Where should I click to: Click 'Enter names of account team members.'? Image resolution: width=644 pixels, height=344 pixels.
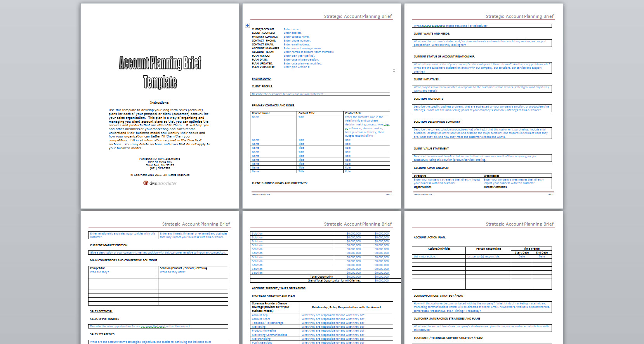coord(309,52)
